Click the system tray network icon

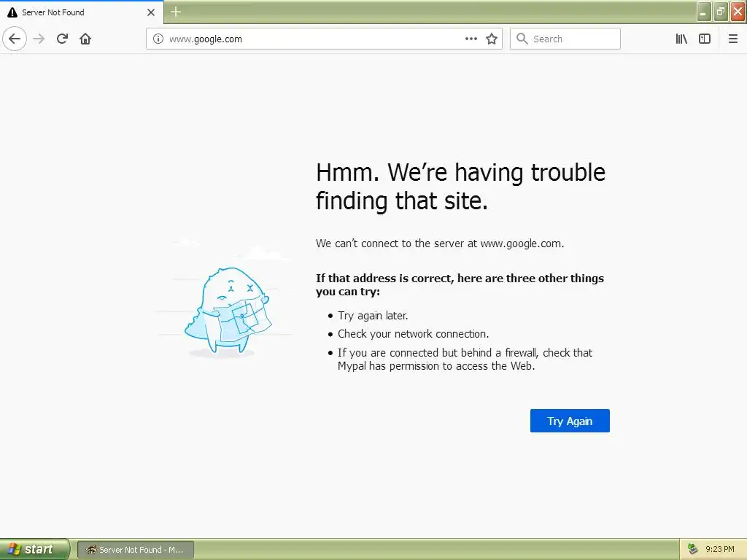pos(693,549)
